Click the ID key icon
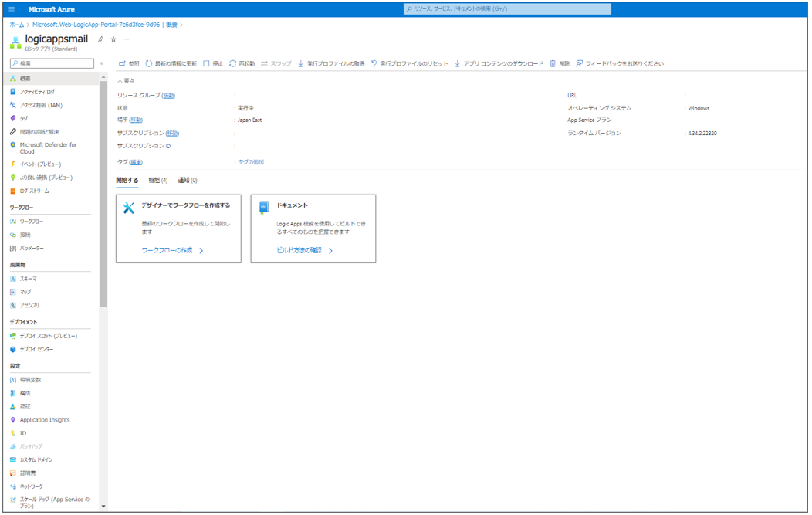 (13, 434)
